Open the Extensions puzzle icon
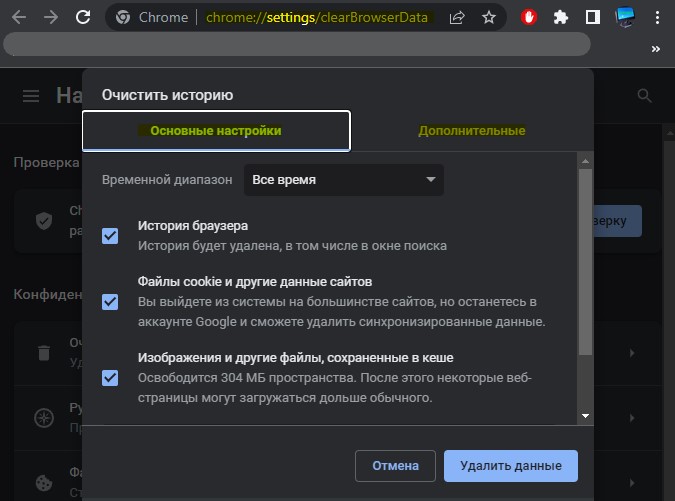 [560, 18]
